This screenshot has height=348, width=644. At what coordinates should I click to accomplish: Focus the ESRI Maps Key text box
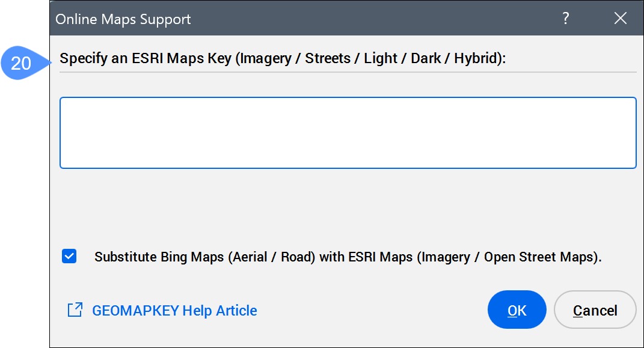pyautogui.click(x=348, y=133)
